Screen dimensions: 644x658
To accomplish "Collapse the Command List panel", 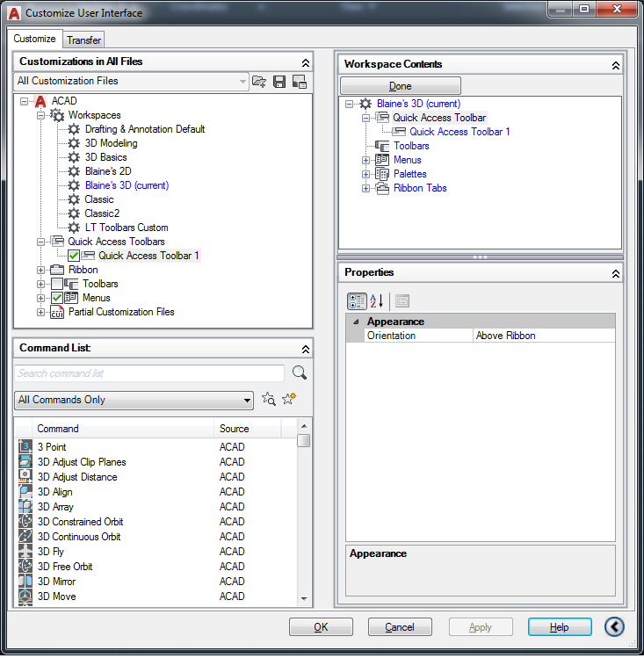I will point(306,349).
